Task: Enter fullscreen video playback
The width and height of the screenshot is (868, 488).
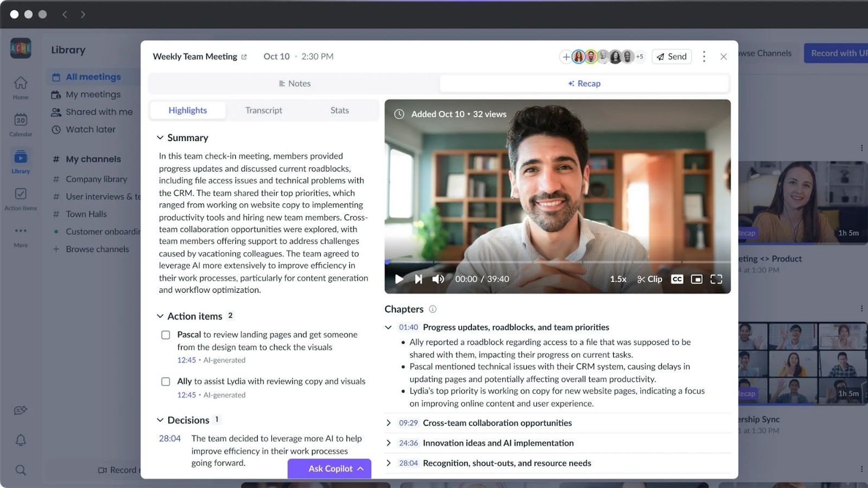Action: (x=716, y=279)
